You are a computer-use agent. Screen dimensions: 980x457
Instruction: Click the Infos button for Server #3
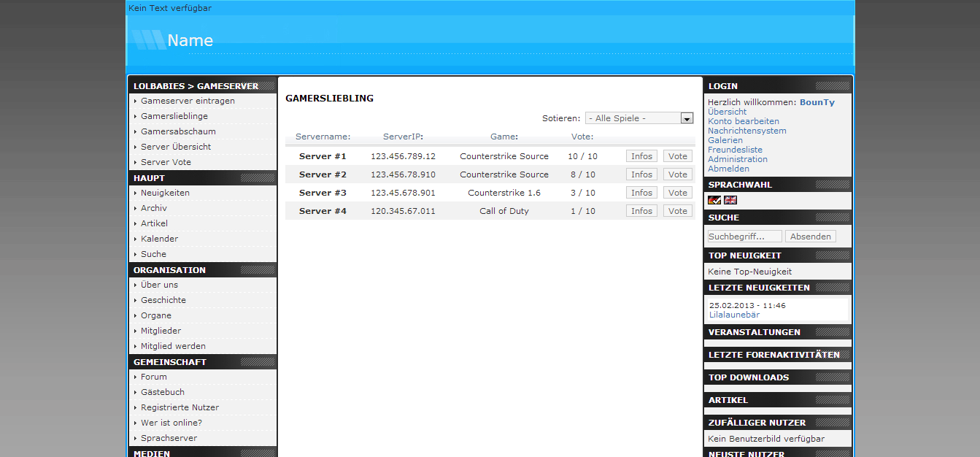point(641,193)
